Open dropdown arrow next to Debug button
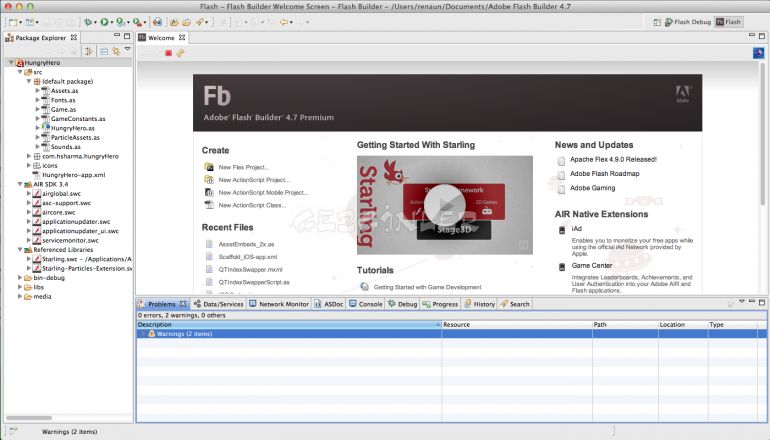The width and height of the screenshot is (770, 440). [x=95, y=23]
